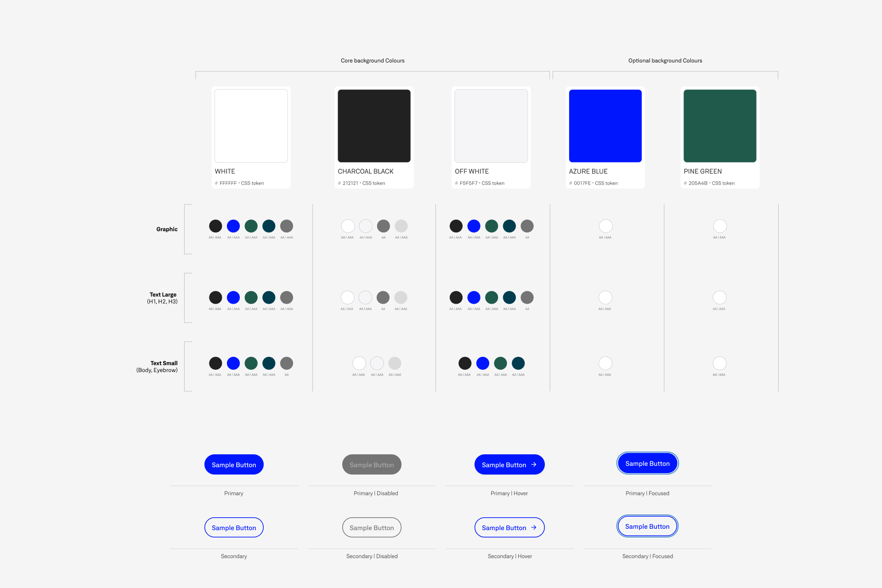Click the 'AZURE BLUE' swatch name
The height and width of the screenshot is (588, 882).
coord(588,171)
